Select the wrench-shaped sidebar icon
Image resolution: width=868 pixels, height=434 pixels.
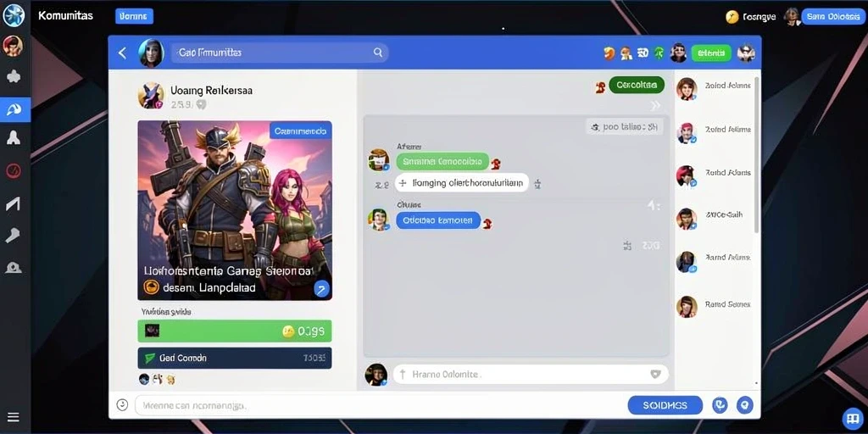click(14, 236)
